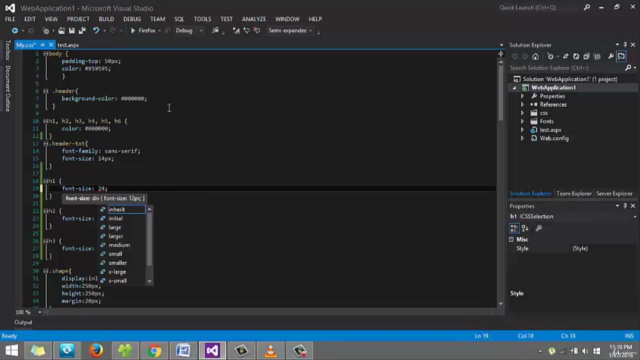Click Collapse All in Solution Explorer
The width and height of the screenshot is (640, 360).
587,56
